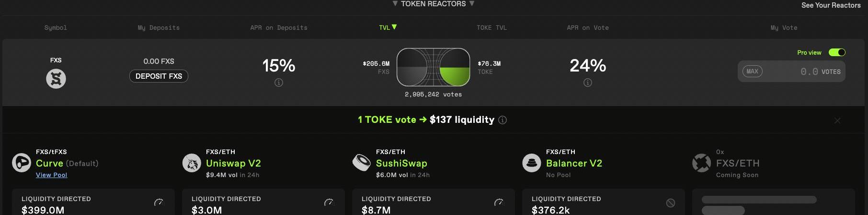Screen dimensions: 868x215
Task: Collapse Token Reactors right triangle
Action: (472, 3)
